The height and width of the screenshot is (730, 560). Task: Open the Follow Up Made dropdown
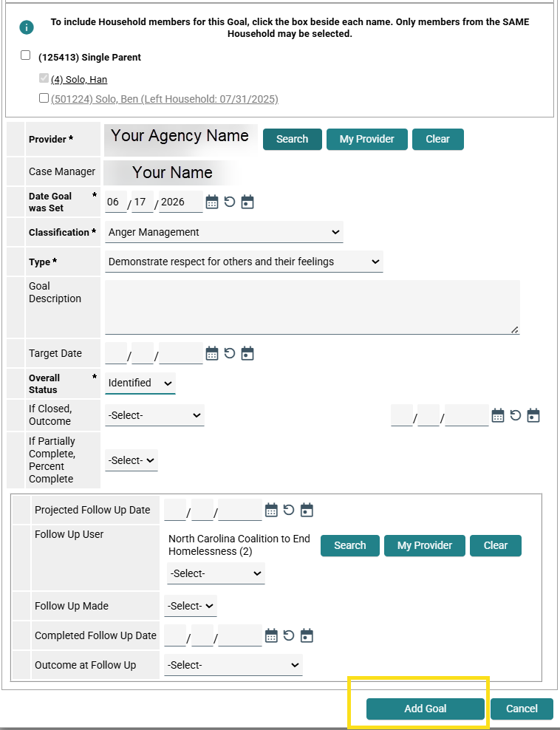click(x=191, y=606)
